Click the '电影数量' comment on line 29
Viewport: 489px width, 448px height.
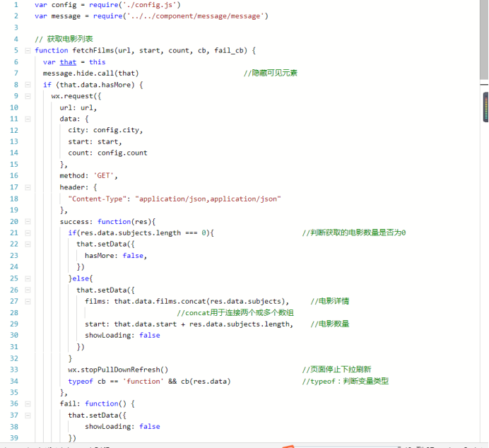(329, 324)
